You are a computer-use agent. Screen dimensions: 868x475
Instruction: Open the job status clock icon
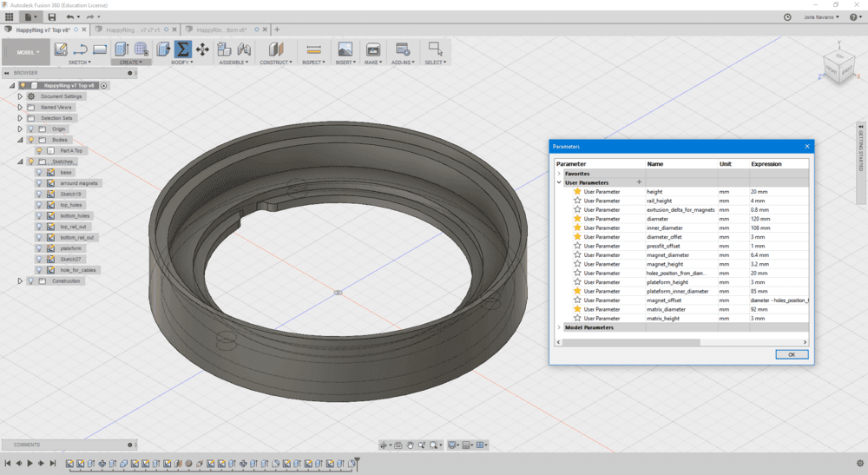pos(787,17)
